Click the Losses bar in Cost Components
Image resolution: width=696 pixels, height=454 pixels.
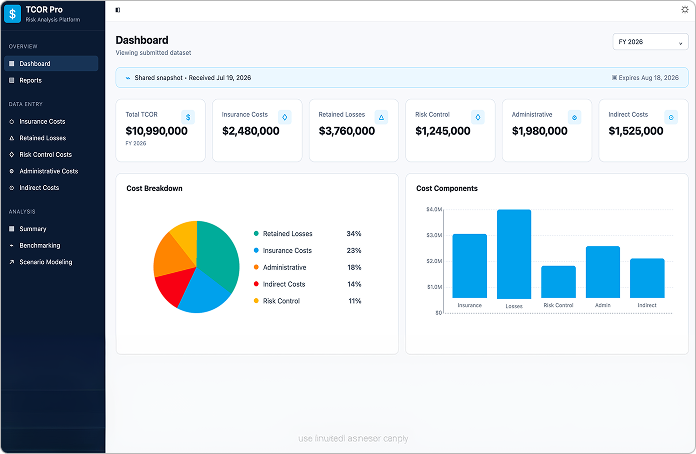pyautogui.click(x=514, y=254)
